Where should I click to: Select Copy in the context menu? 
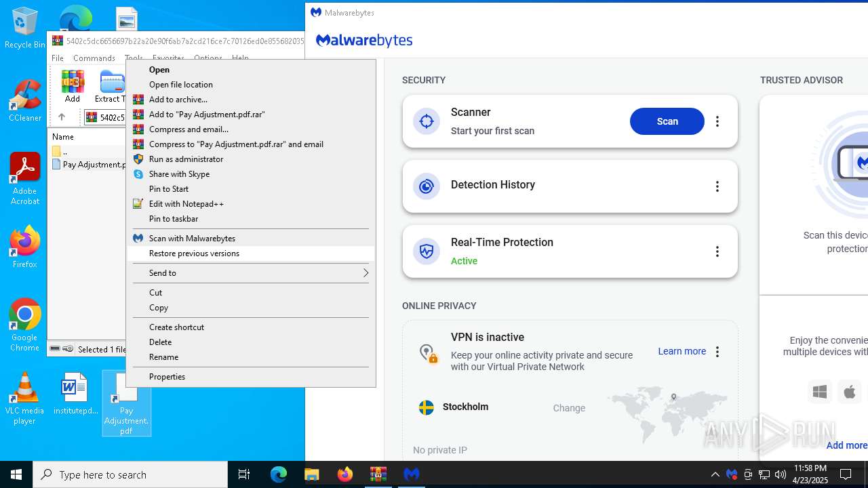pos(251,308)
